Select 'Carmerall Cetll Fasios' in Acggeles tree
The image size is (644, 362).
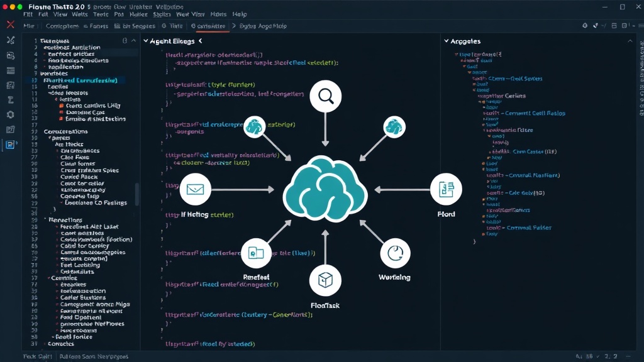click(535, 113)
